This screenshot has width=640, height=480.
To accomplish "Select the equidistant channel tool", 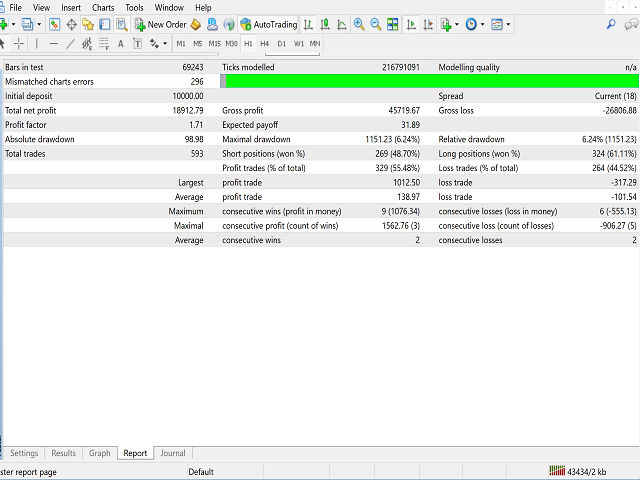I will pyautogui.click(x=87, y=43).
